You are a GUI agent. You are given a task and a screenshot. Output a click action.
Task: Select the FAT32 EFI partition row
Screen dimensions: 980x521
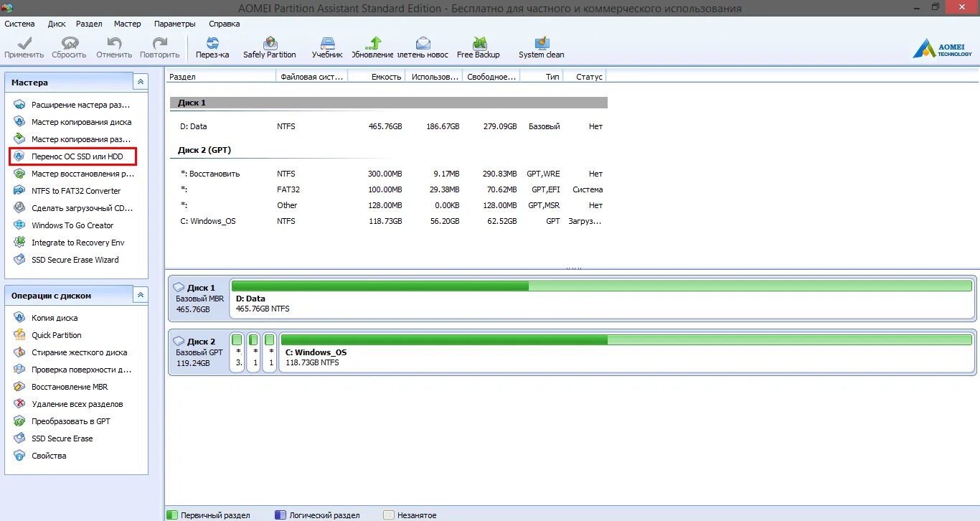(388, 189)
